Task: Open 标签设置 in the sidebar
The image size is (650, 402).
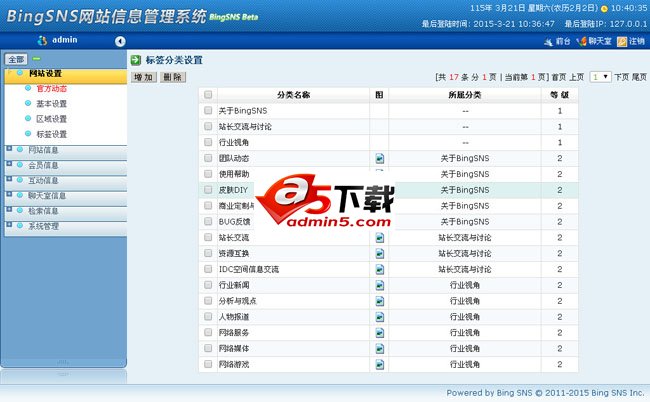Action: coord(51,134)
